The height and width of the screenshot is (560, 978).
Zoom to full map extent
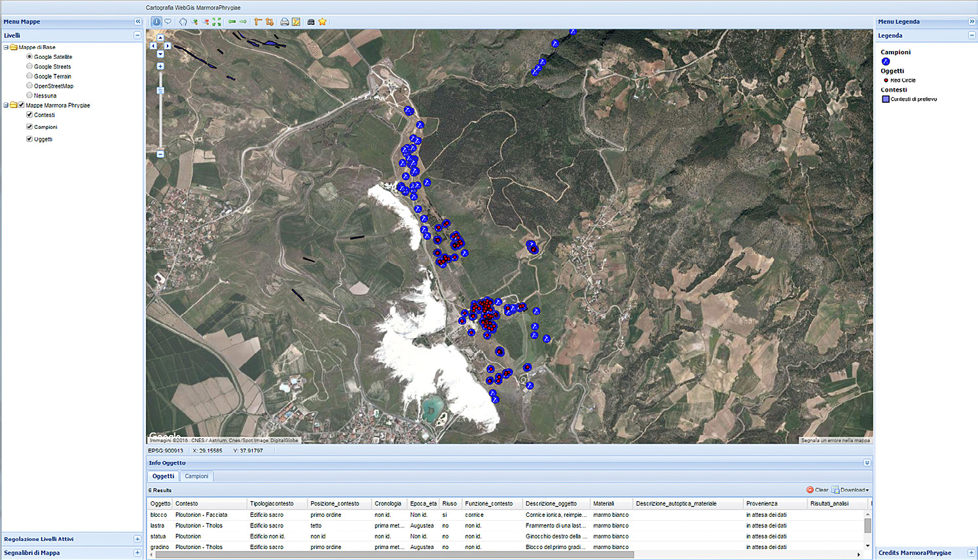click(217, 22)
